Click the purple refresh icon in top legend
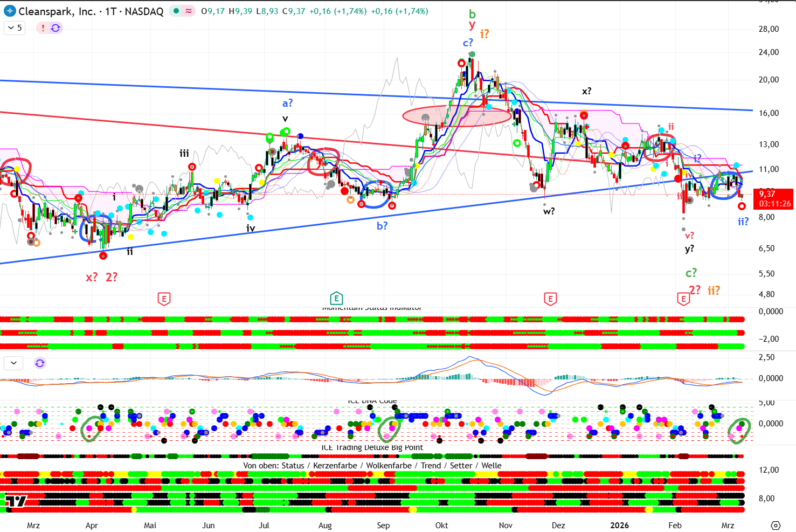This screenshot has width=796, height=532. click(56, 28)
